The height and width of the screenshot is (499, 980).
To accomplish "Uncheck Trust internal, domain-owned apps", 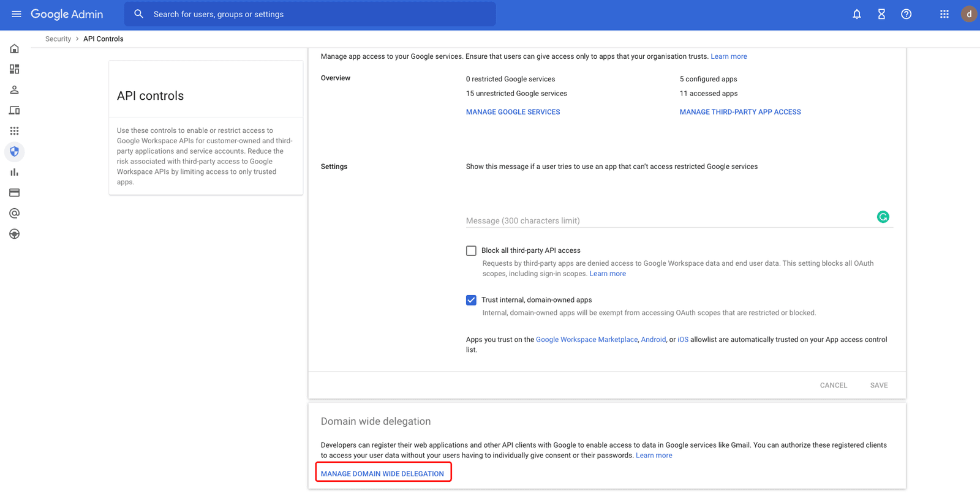I will tap(471, 300).
